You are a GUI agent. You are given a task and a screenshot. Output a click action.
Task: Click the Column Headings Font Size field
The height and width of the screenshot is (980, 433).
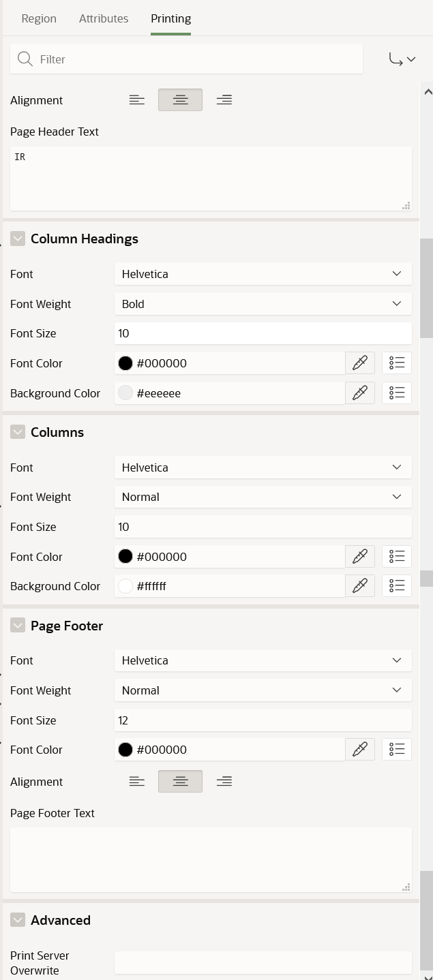coord(263,333)
